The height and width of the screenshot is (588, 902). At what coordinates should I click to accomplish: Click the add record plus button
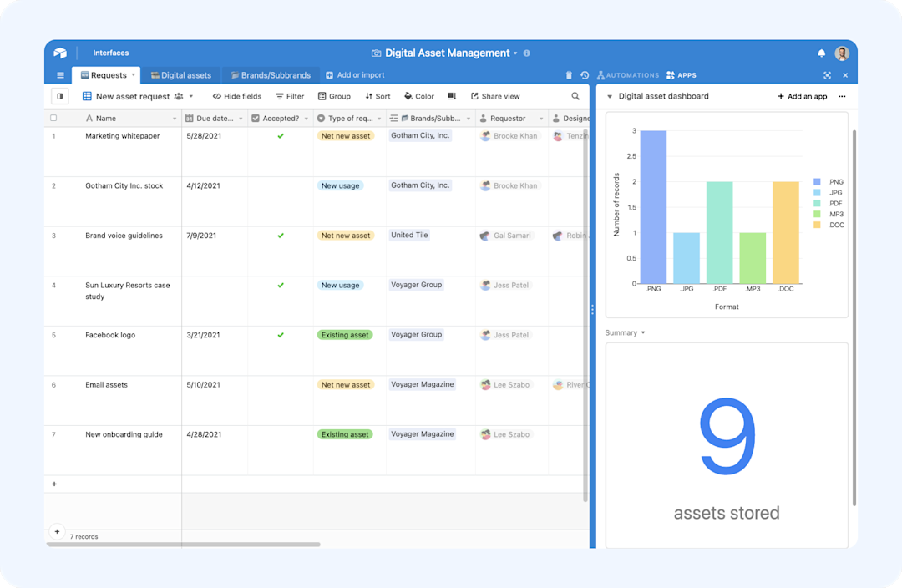click(54, 484)
